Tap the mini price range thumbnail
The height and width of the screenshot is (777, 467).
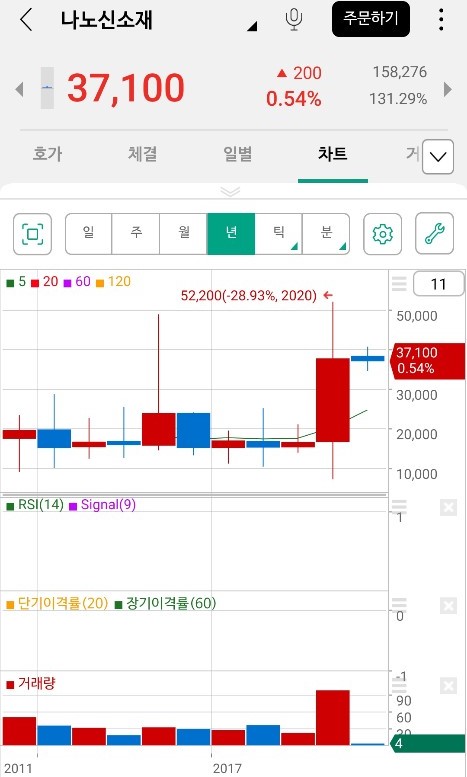[x=47, y=88]
